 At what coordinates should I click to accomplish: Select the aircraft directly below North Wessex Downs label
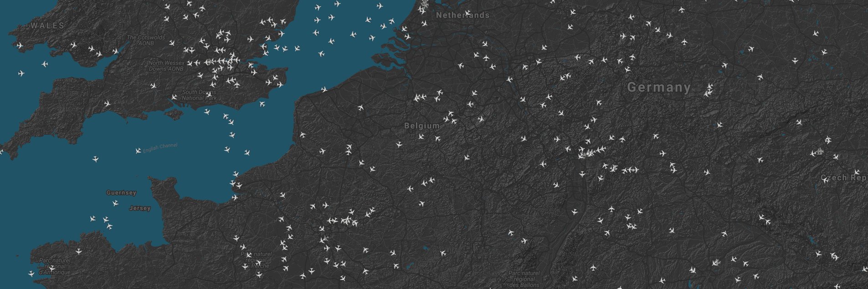153,86
